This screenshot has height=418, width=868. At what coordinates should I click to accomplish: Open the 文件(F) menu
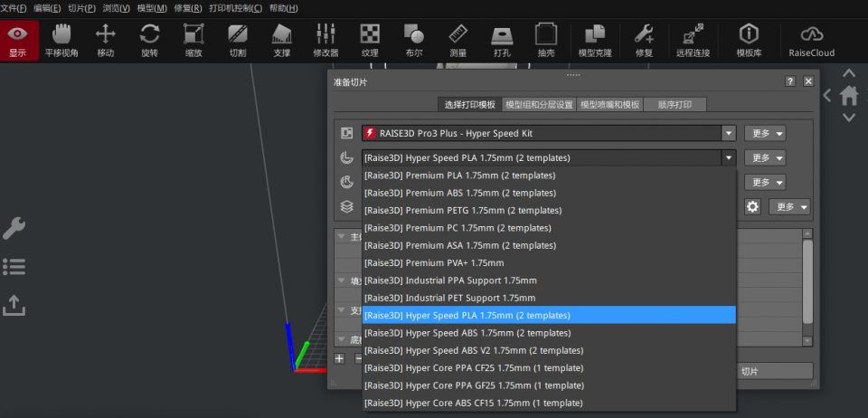pyautogui.click(x=14, y=8)
